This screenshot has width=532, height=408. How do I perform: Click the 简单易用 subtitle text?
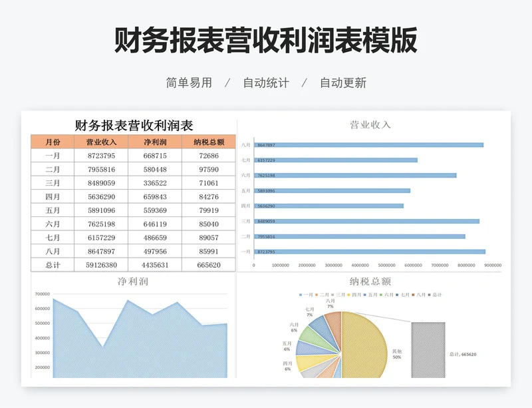tap(189, 83)
